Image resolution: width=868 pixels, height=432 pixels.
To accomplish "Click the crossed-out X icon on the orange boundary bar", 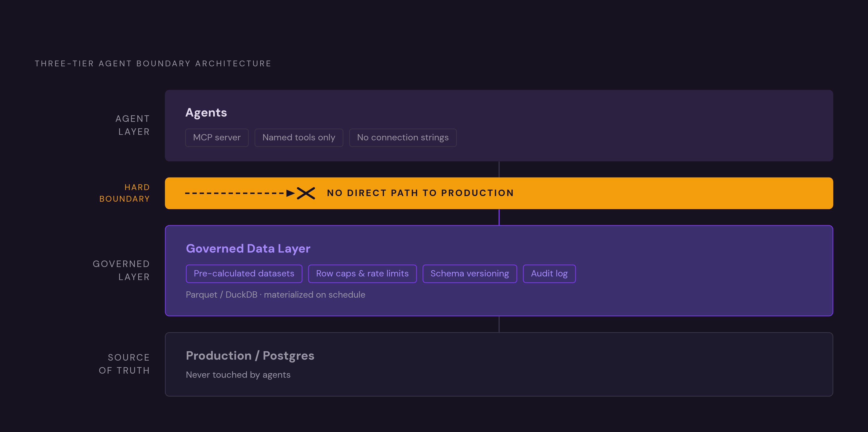I will [x=306, y=193].
